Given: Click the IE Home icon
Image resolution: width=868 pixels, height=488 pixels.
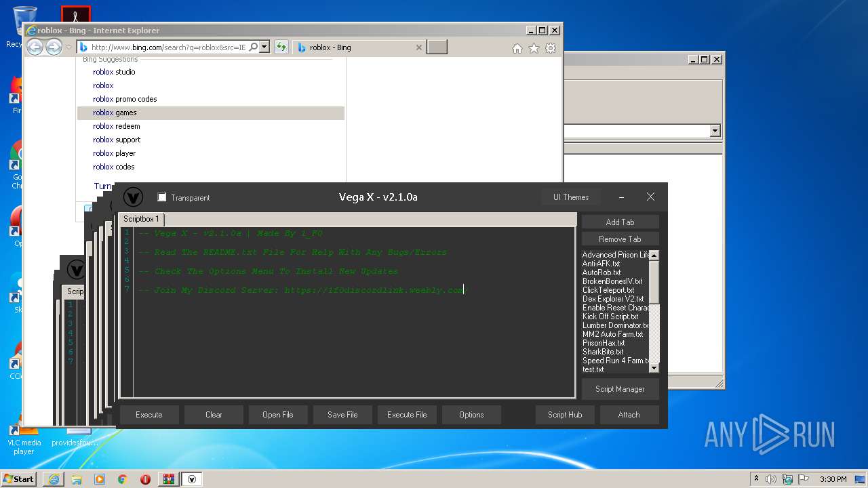Looking at the screenshot, I should pos(517,48).
